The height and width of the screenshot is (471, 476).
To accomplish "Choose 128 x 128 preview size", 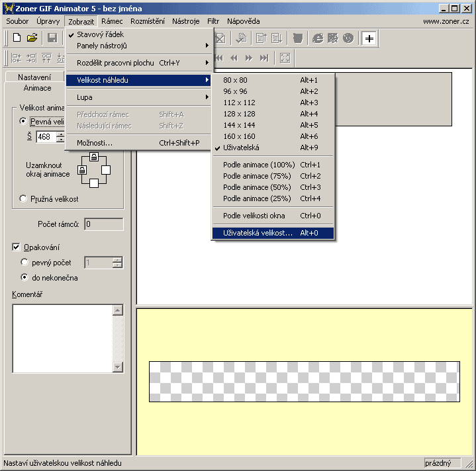I will 273,114.
